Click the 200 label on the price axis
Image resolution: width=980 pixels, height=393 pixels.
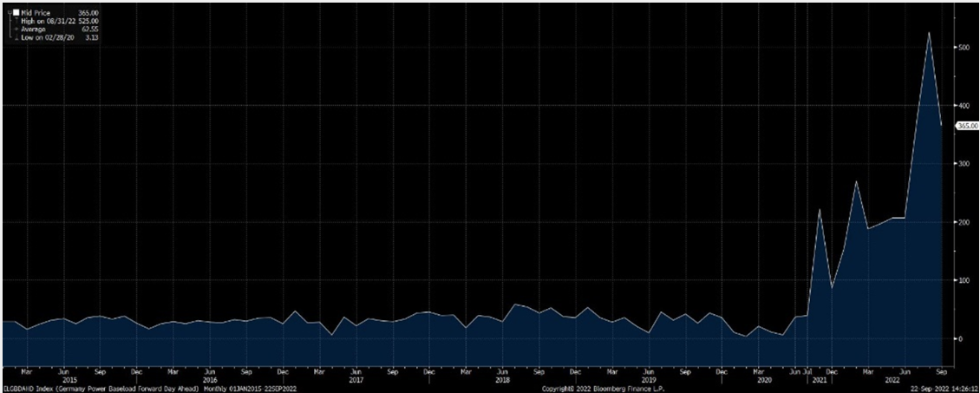coord(964,222)
